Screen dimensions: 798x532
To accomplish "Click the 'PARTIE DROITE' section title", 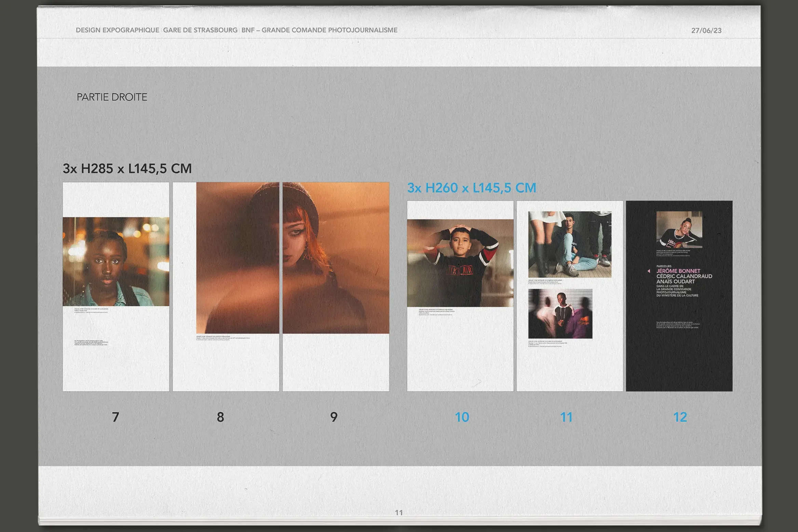I will (112, 97).
